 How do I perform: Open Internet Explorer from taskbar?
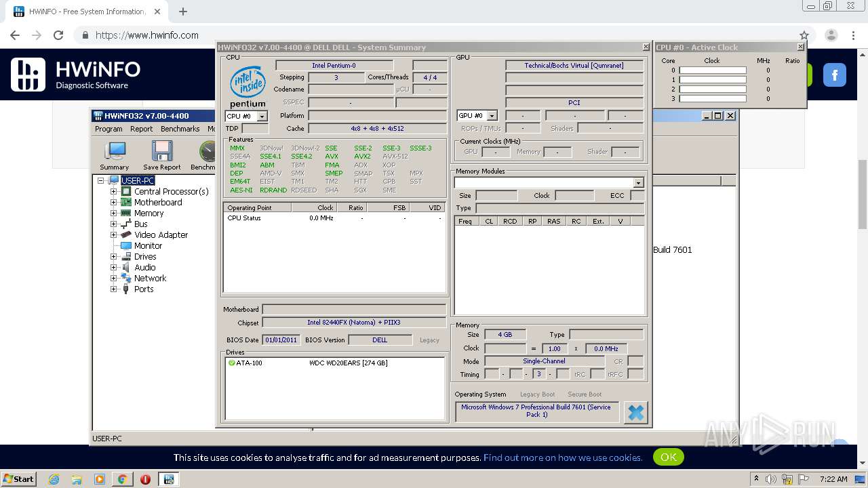[x=54, y=479]
